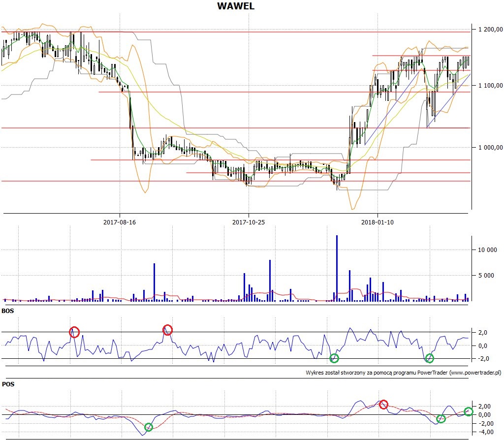Click the second red circle on BOS
504x440 pixels.
click(x=167, y=330)
